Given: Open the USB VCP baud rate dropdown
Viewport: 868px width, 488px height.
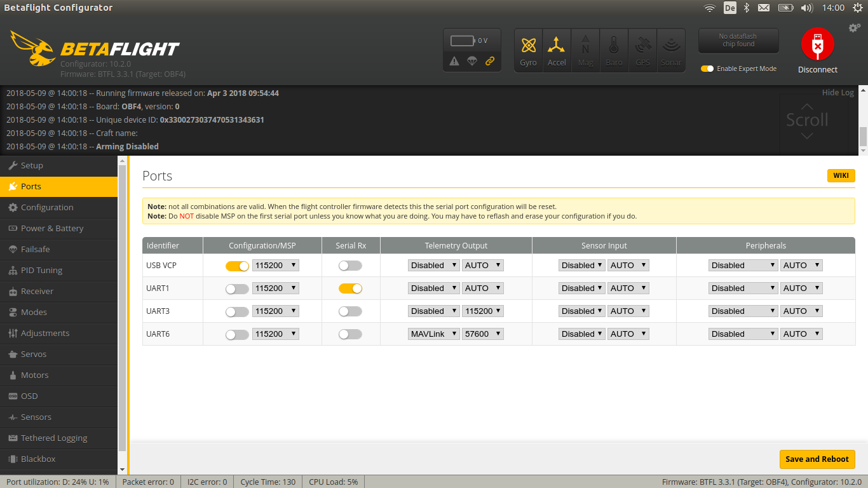Looking at the screenshot, I should 276,265.
